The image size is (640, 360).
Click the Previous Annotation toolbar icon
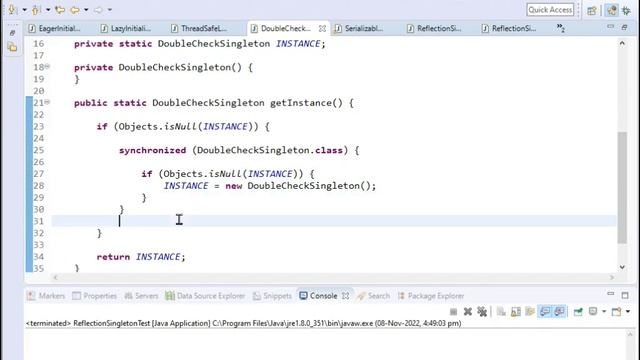[x=36, y=9]
